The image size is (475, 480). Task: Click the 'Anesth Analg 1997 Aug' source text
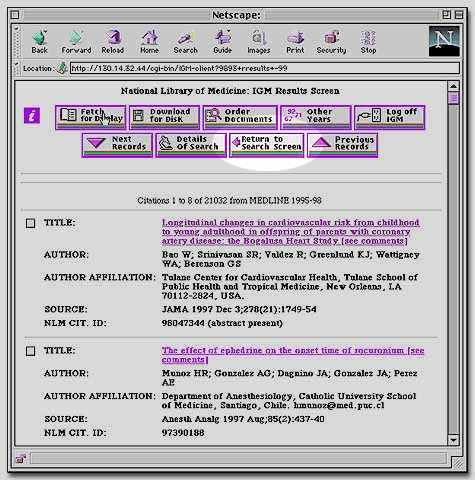tap(243, 419)
